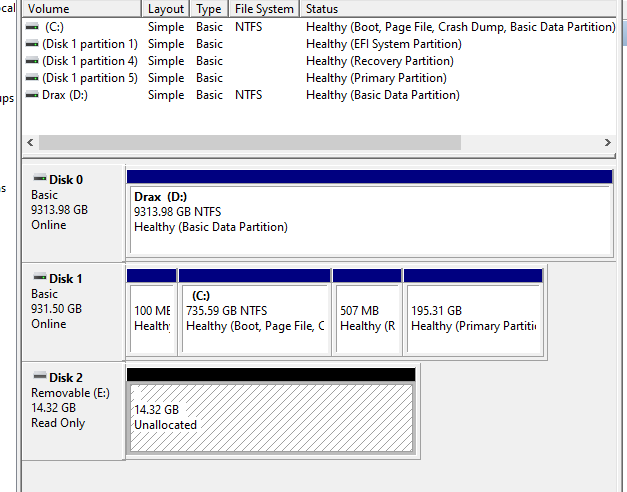The width and height of the screenshot is (627, 492).
Task: Click the NTFS file system cell for (C:)
Action: (x=248, y=27)
